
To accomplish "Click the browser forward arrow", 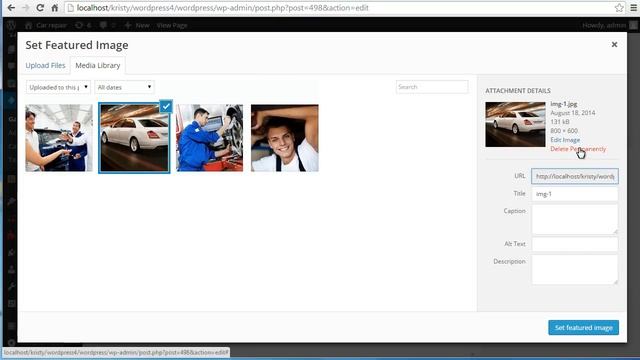I will pos(25,8).
